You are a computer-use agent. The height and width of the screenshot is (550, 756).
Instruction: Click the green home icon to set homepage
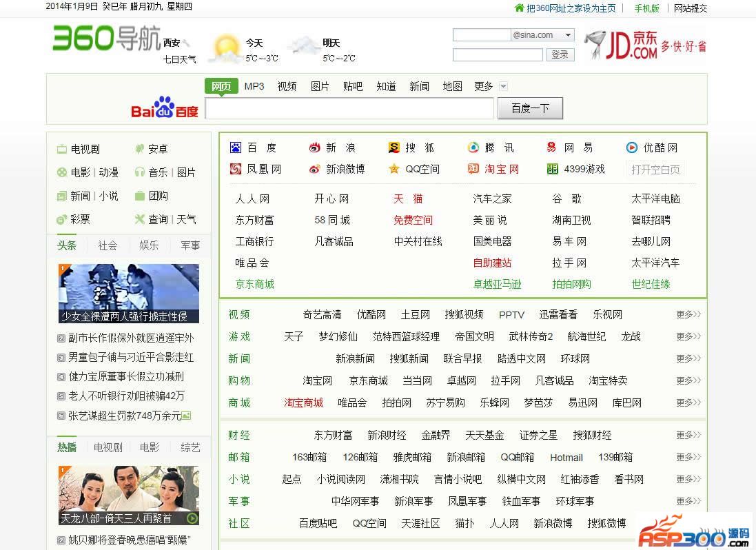click(x=519, y=8)
